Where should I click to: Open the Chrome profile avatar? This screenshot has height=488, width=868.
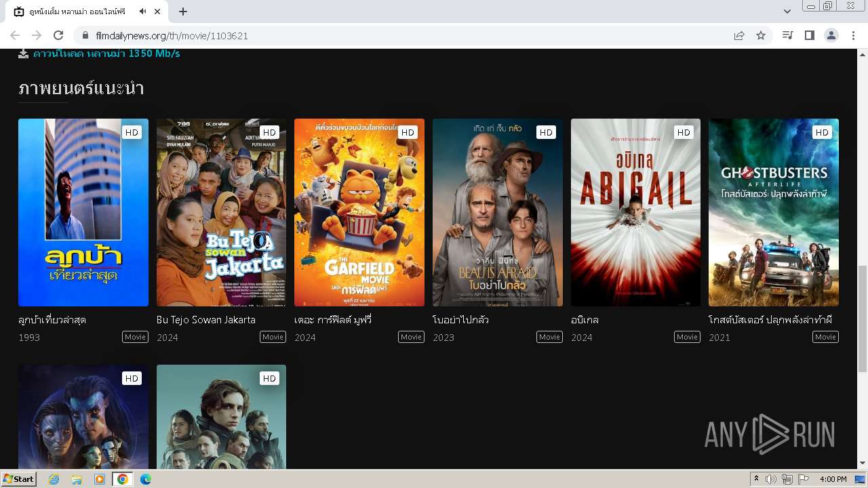coord(831,35)
